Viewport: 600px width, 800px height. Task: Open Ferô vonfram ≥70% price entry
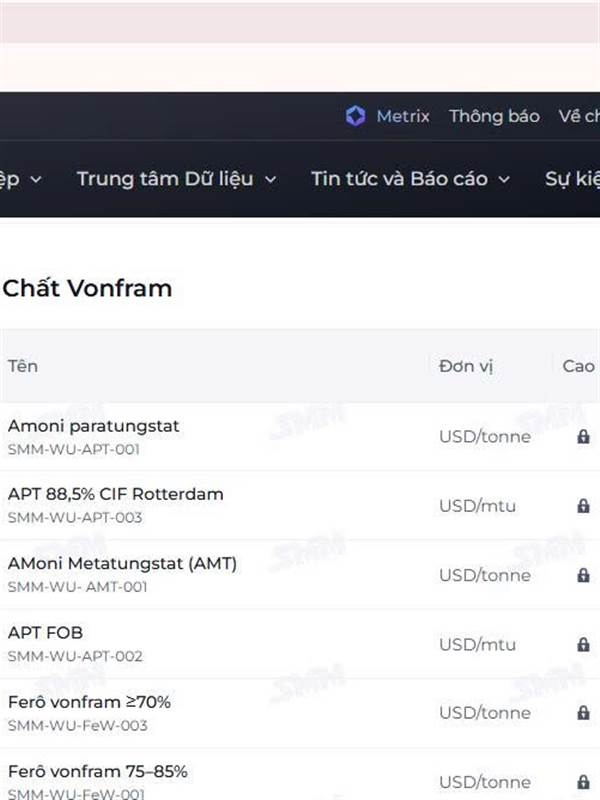(x=90, y=702)
